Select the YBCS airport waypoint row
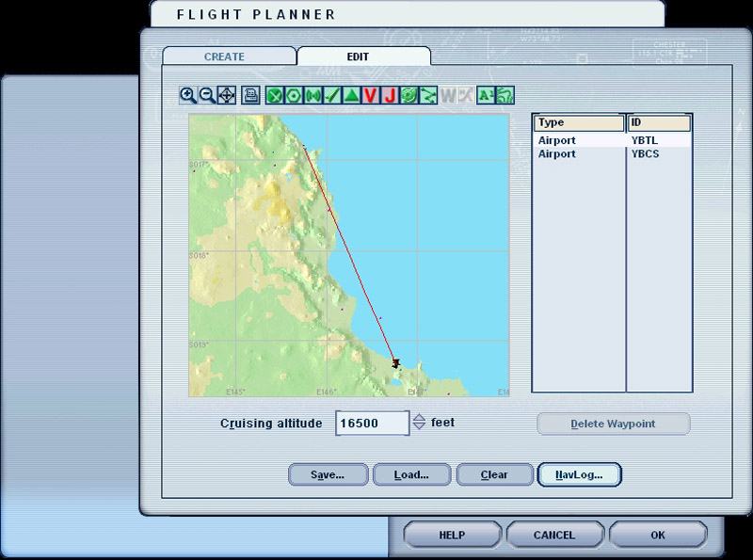The height and width of the screenshot is (560, 753). click(x=612, y=153)
